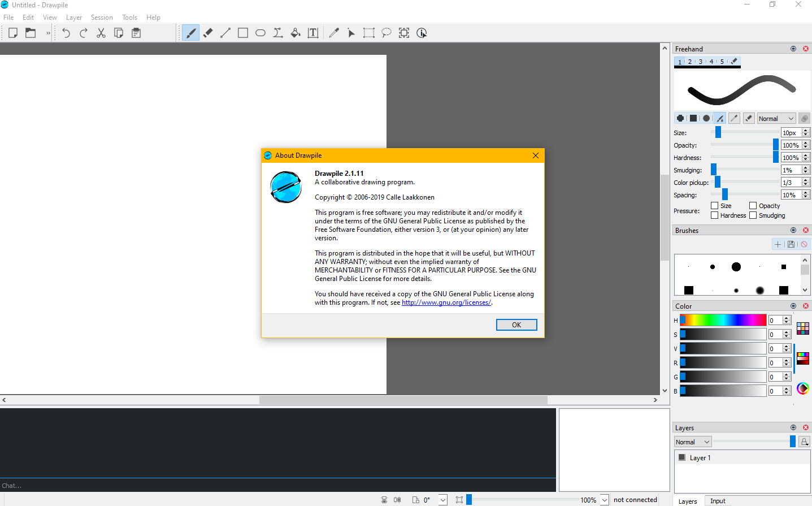Paste from clipboard
The height and width of the screenshot is (506, 812).
click(x=136, y=33)
